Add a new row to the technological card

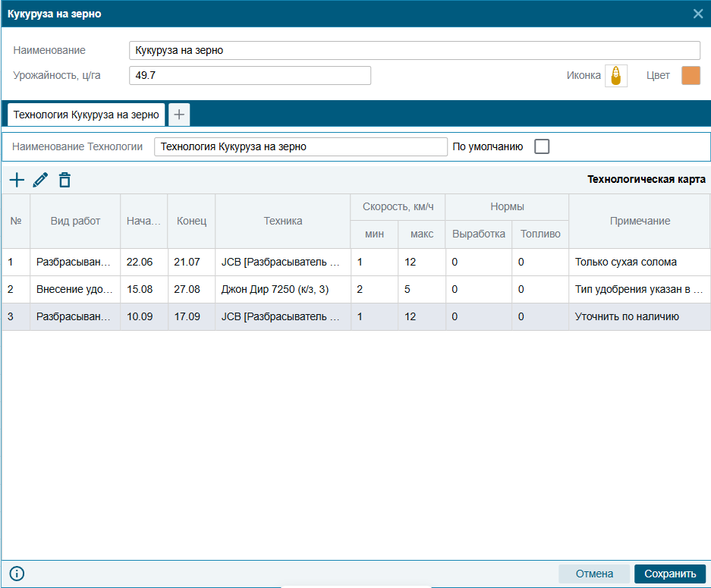coord(17,180)
